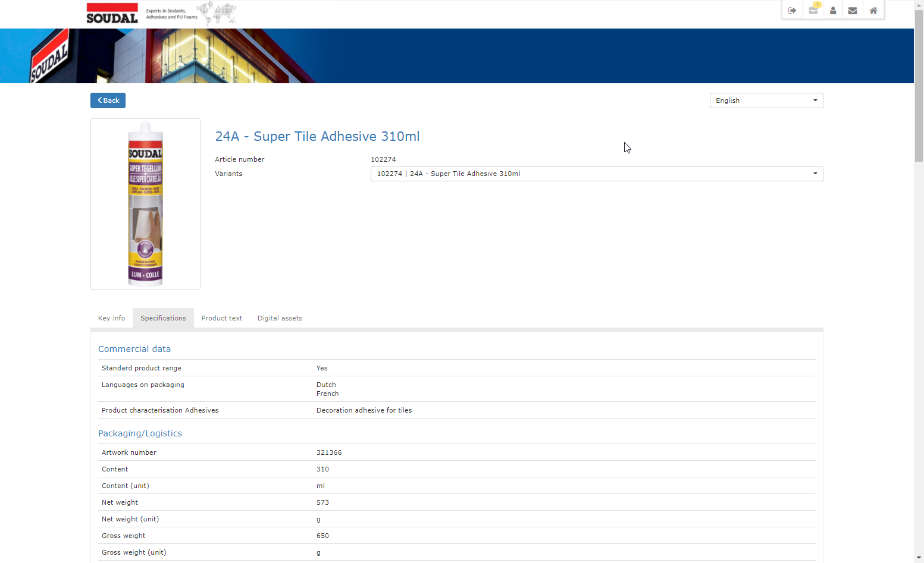The image size is (924, 563).
Task: Click the Super Tile Adhesive product image
Action: click(x=145, y=204)
